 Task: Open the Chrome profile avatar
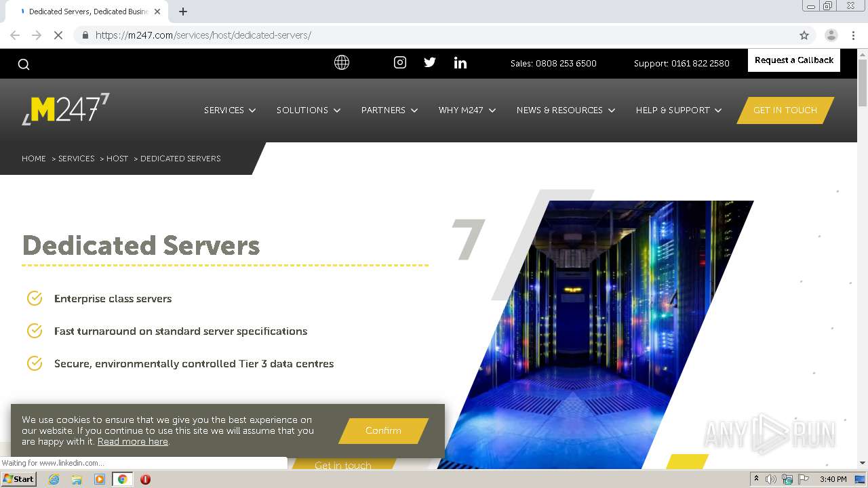tap(831, 35)
